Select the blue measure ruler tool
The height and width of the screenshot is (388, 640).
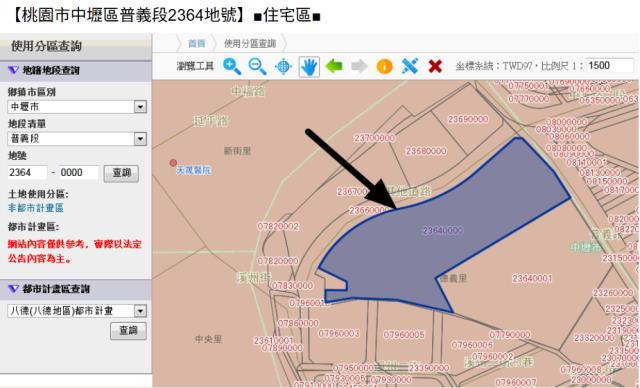(410, 66)
